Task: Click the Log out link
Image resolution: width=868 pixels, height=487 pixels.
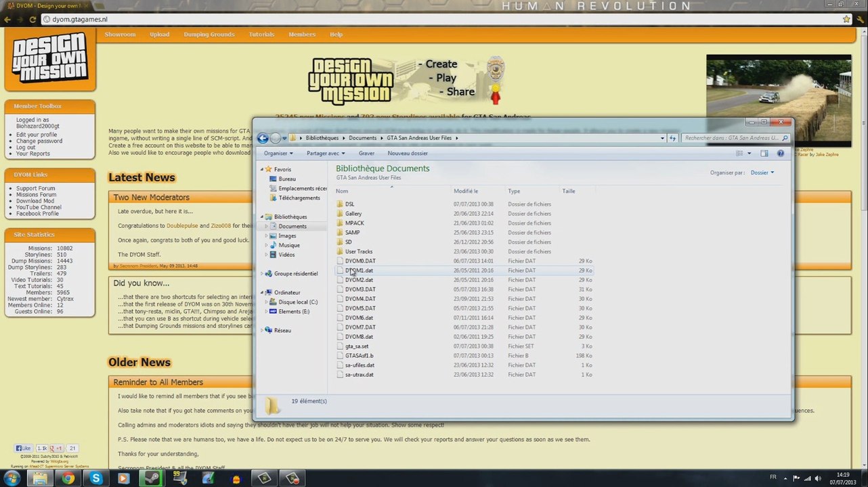Action: (x=26, y=147)
